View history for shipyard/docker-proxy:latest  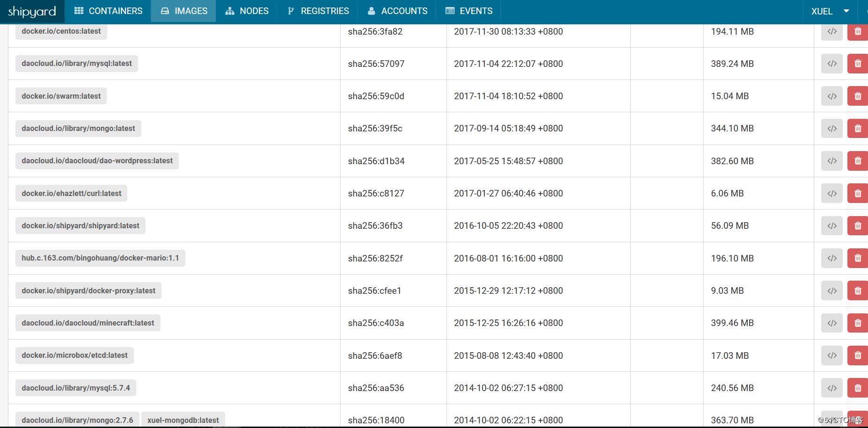pos(832,290)
